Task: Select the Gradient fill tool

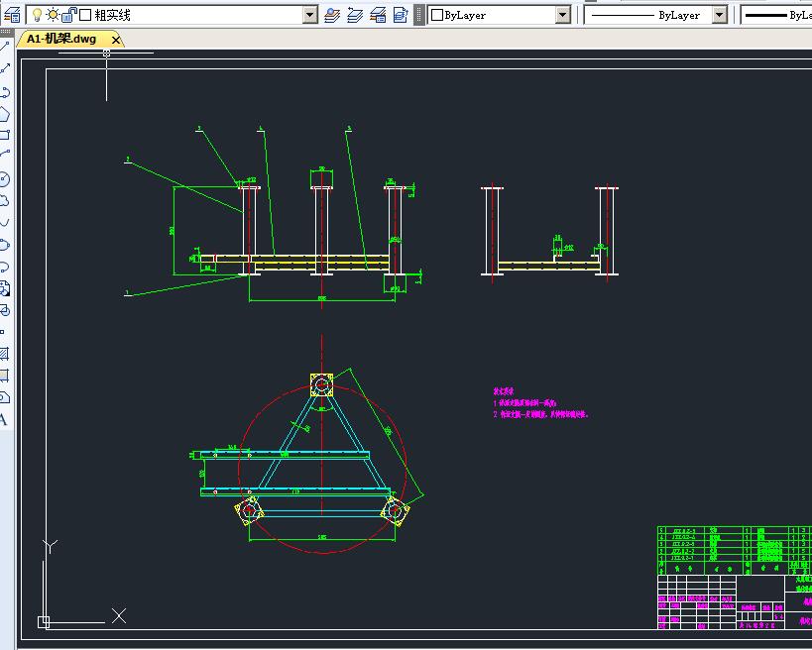Action: click(4, 376)
